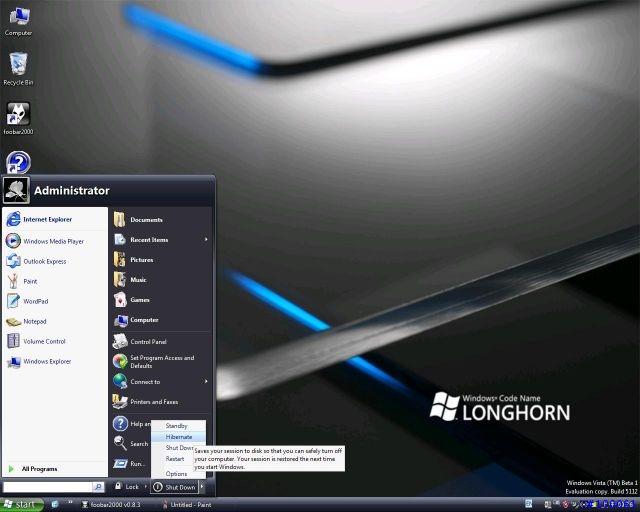Click the Lock button in Start menu
The image size is (640, 512).
click(x=127, y=486)
